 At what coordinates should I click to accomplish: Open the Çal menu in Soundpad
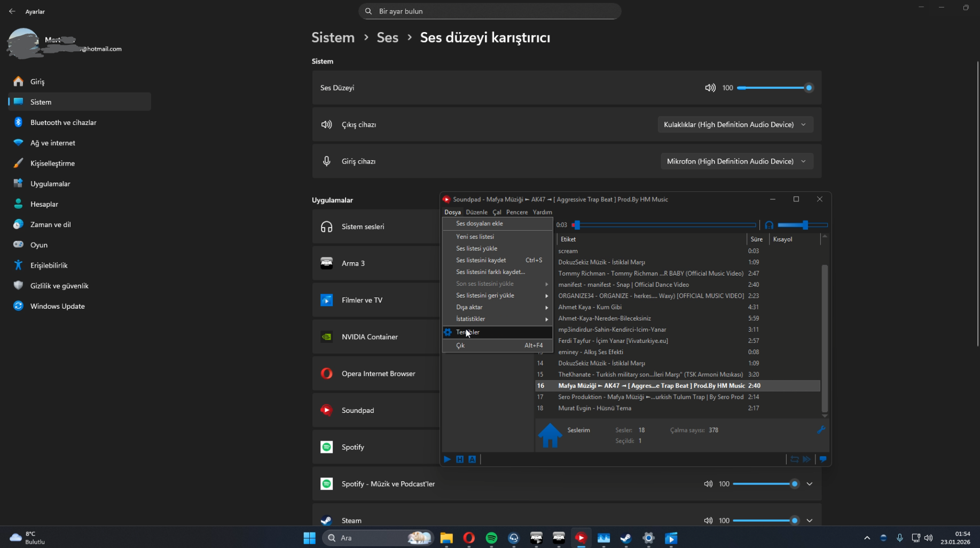tap(497, 212)
